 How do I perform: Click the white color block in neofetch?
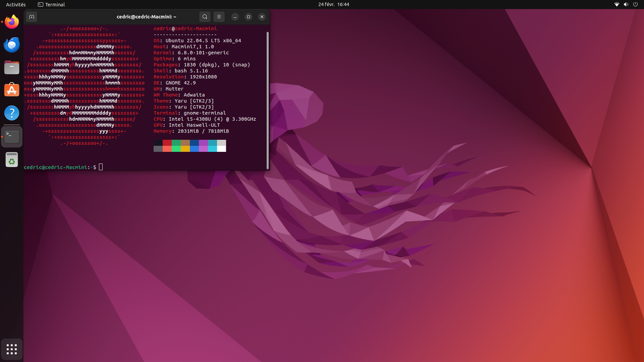coord(221,149)
